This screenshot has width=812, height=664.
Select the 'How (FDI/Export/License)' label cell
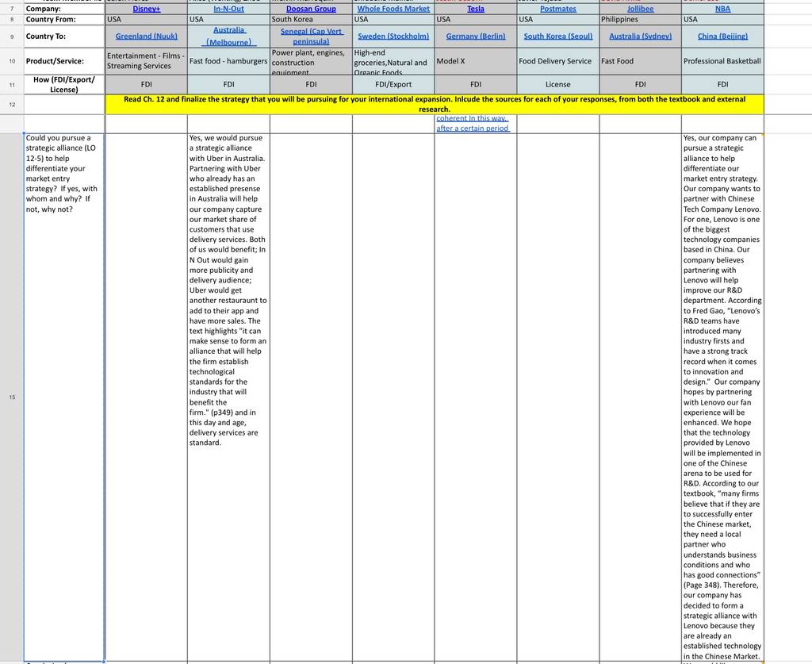click(64, 84)
